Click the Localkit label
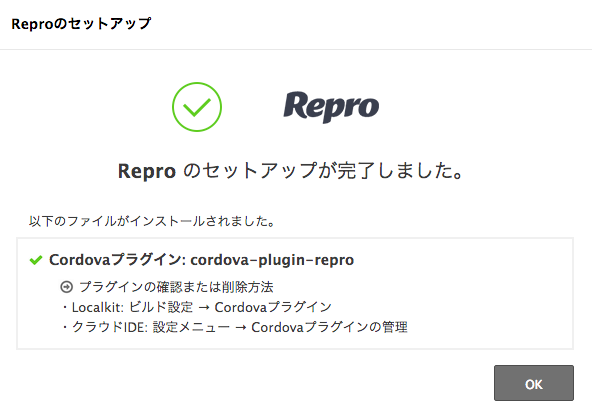Viewport: 592px width, 416px height. coord(97,307)
